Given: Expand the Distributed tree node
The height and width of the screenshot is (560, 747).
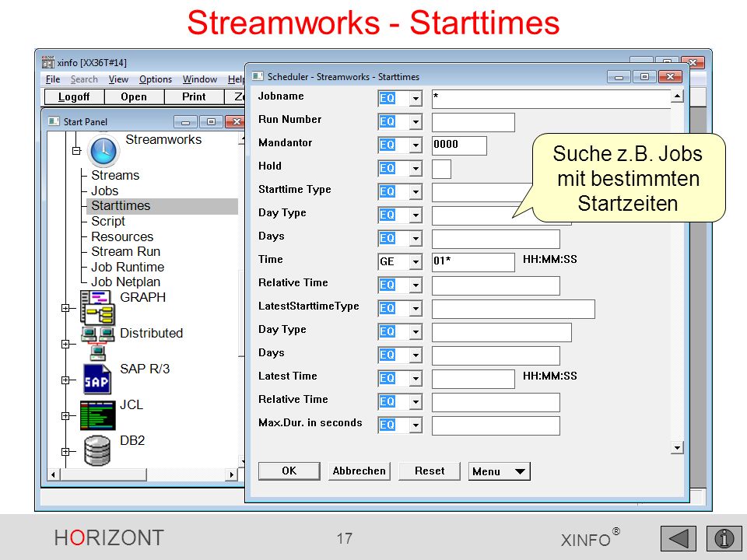Looking at the screenshot, I should (65, 344).
